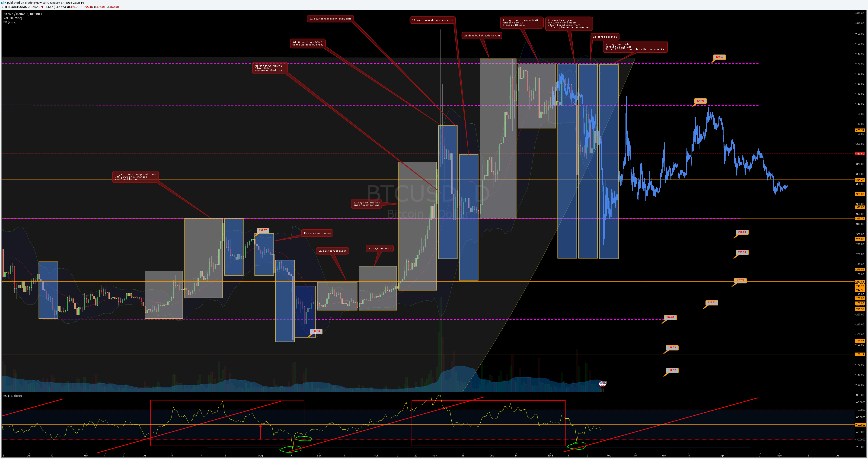
Task: Select the 197.18 price note label
Action: tap(316, 332)
